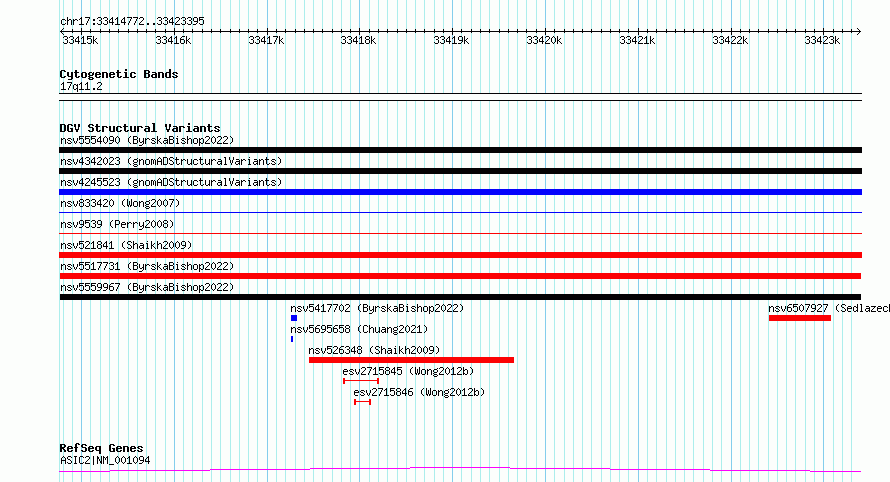
Task: Click red bar under nsv6507927
Action: point(800,318)
